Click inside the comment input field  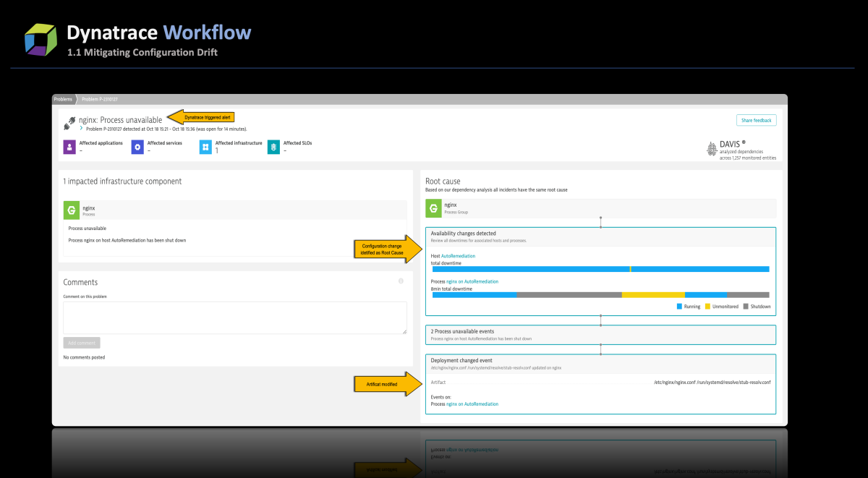234,317
